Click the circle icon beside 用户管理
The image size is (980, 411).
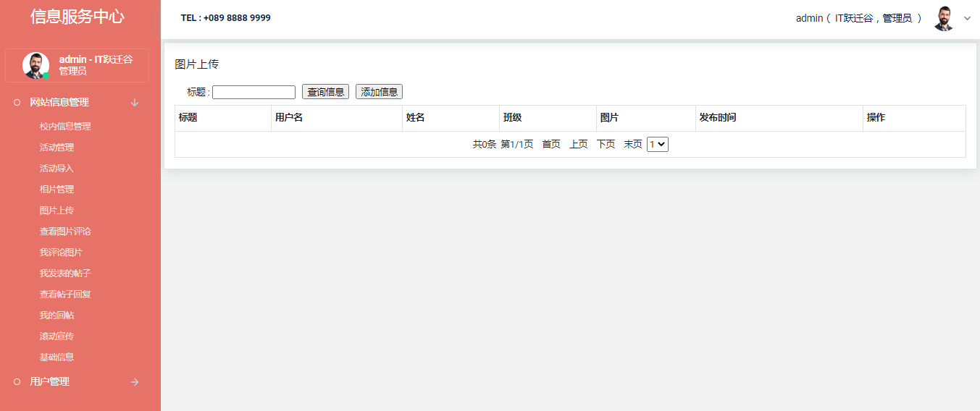[x=17, y=381]
